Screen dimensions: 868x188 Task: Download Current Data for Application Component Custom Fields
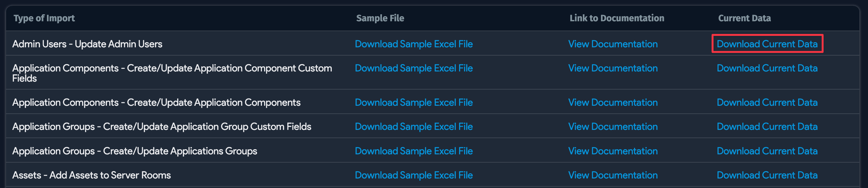(x=767, y=68)
